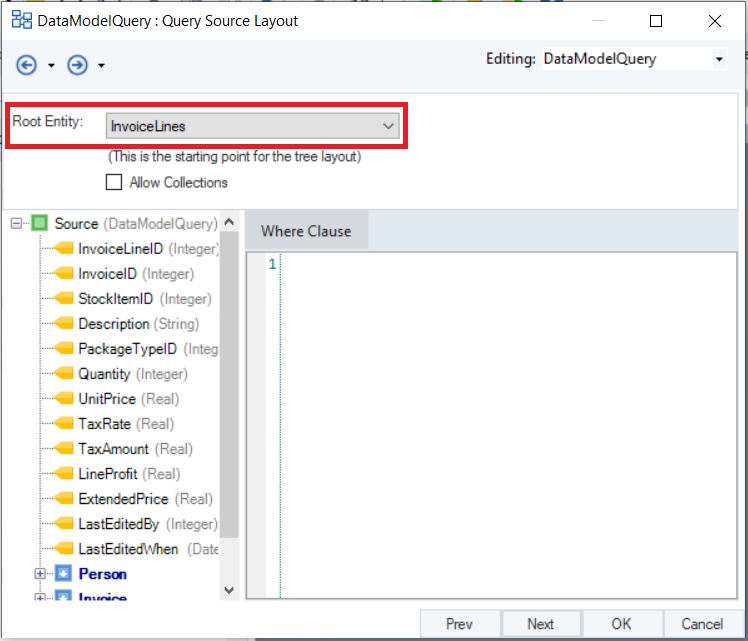Click the LastEditedBy field tag icon
The width and height of the screenshot is (748, 641).
click(63, 523)
